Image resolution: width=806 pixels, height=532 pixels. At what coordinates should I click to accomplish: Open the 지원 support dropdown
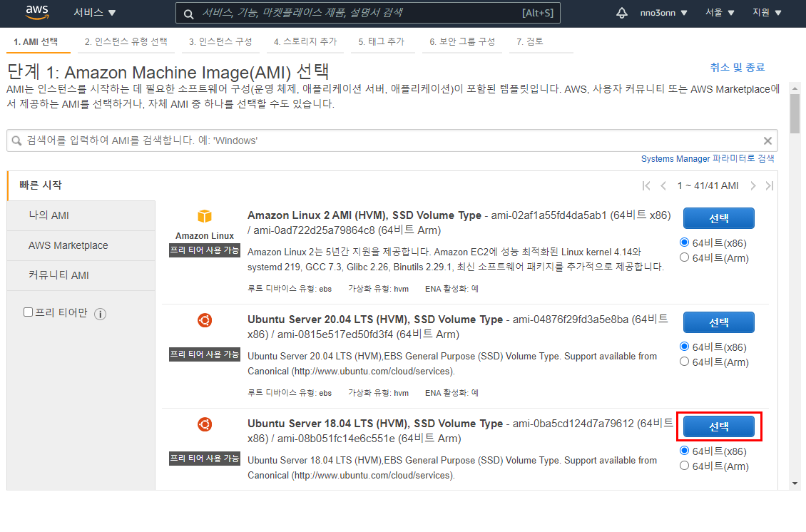coord(767,13)
